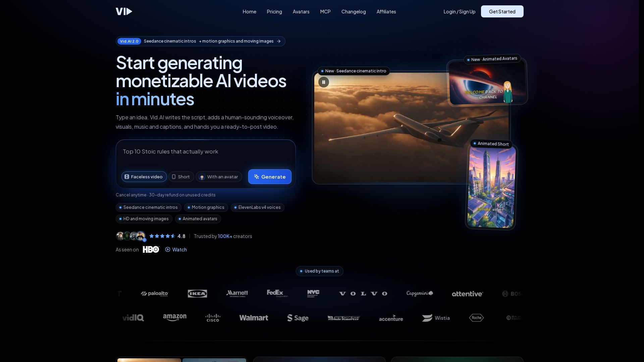The width and height of the screenshot is (644, 362).
Task: Click the HBO logo beside As seen on
Action: point(151,249)
